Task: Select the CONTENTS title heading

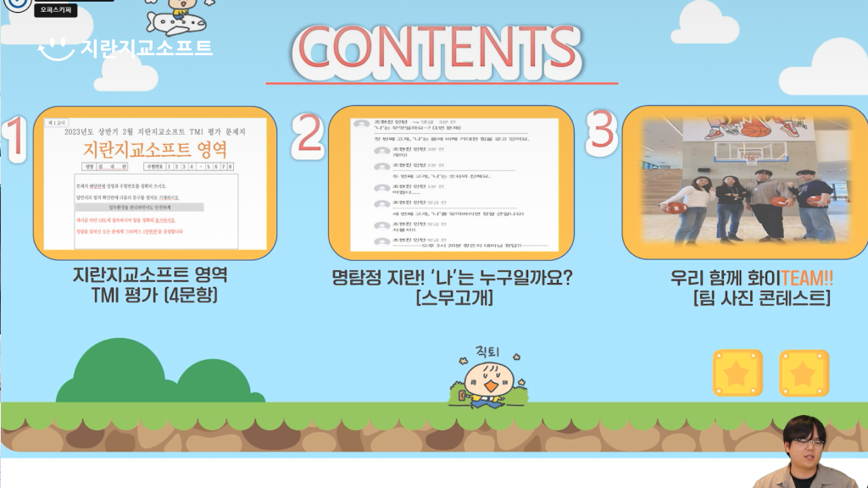Action: point(437,52)
